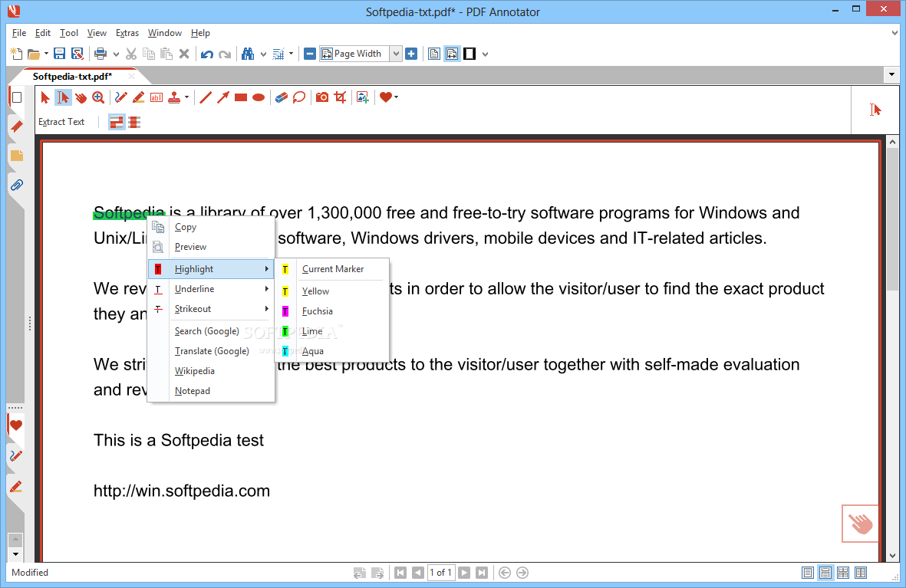Select the Arrow drawing tool
Viewport: 906px width, 588px height.
223,97
